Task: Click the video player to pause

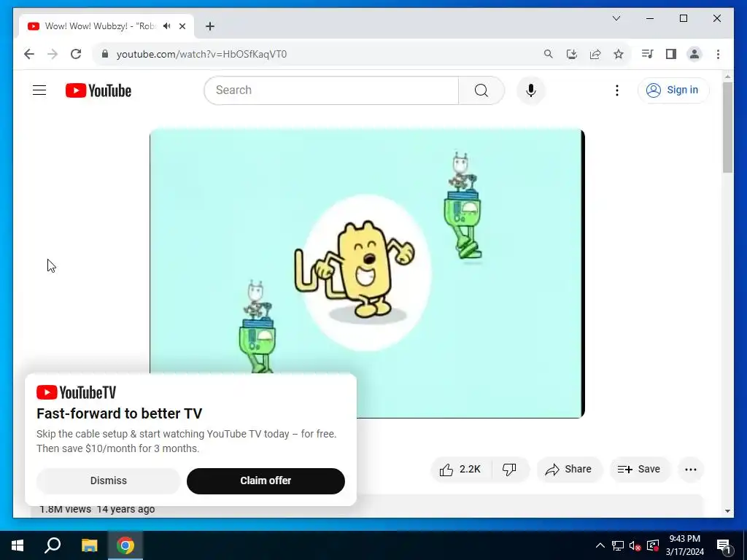Action: (x=367, y=273)
